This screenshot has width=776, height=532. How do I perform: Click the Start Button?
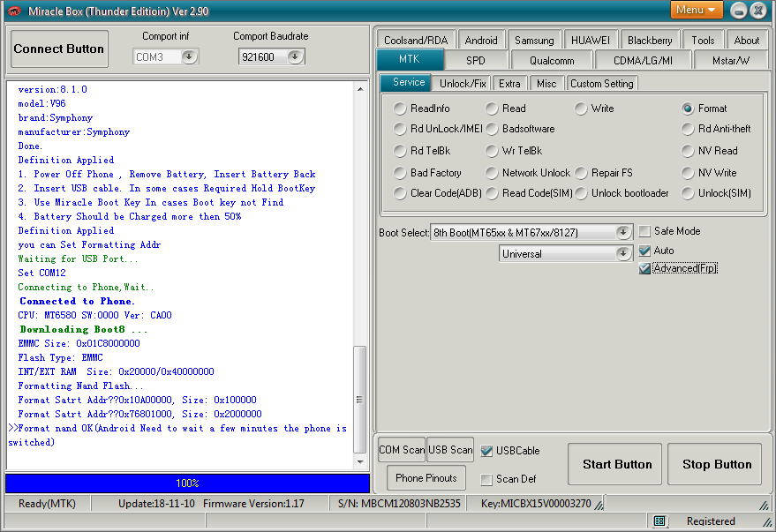coord(614,464)
